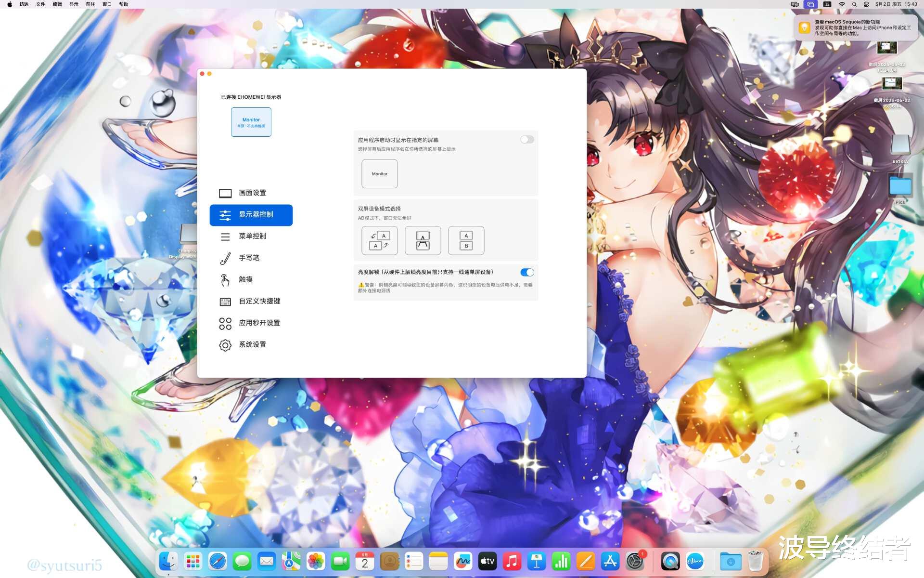This screenshot has width=924, height=578.
Task: Open Contacts from the Dock
Action: point(389,561)
